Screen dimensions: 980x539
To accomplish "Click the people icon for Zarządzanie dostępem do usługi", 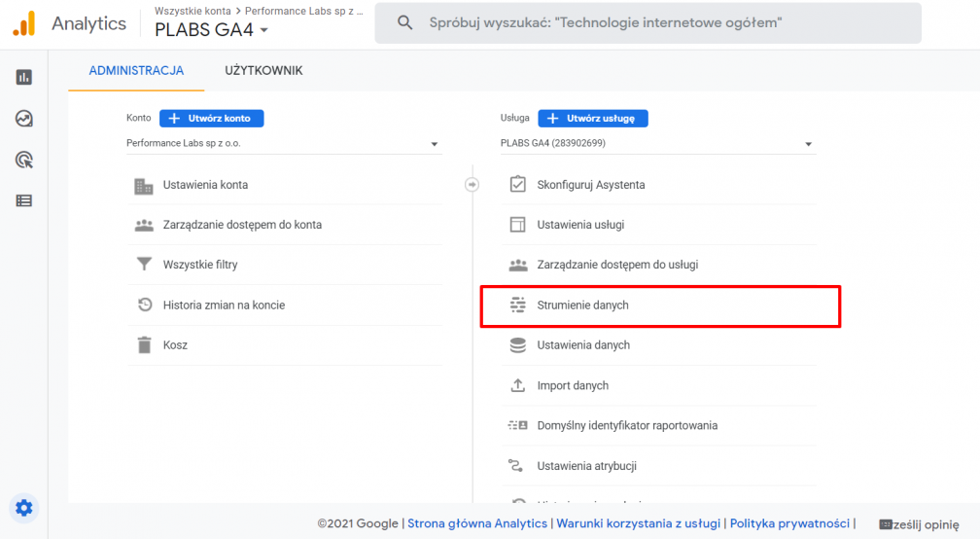I will coord(517,266).
